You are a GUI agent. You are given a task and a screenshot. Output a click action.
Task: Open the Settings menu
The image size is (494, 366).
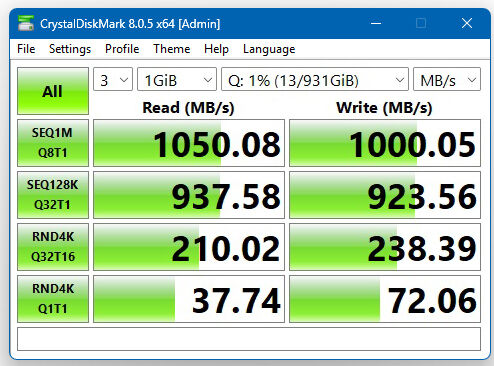(70, 49)
